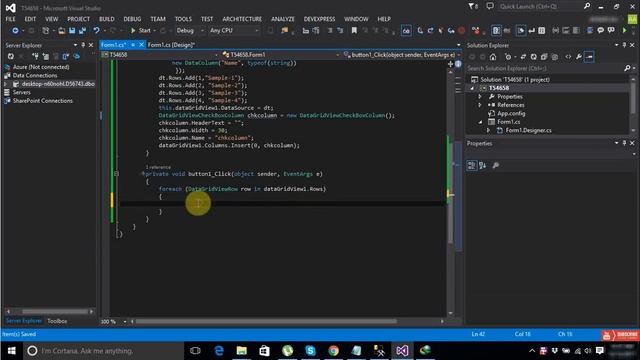Open the Debug configuration dropdown
The width and height of the screenshot is (640, 360).
click(190, 31)
